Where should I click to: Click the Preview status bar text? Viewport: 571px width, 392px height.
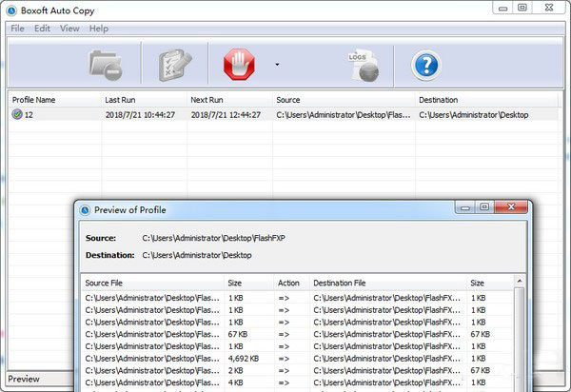[x=24, y=379]
